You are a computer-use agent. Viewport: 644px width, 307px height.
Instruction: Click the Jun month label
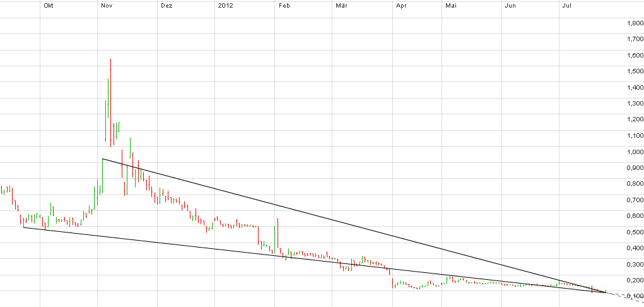pyautogui.click(x=510, y=6)
